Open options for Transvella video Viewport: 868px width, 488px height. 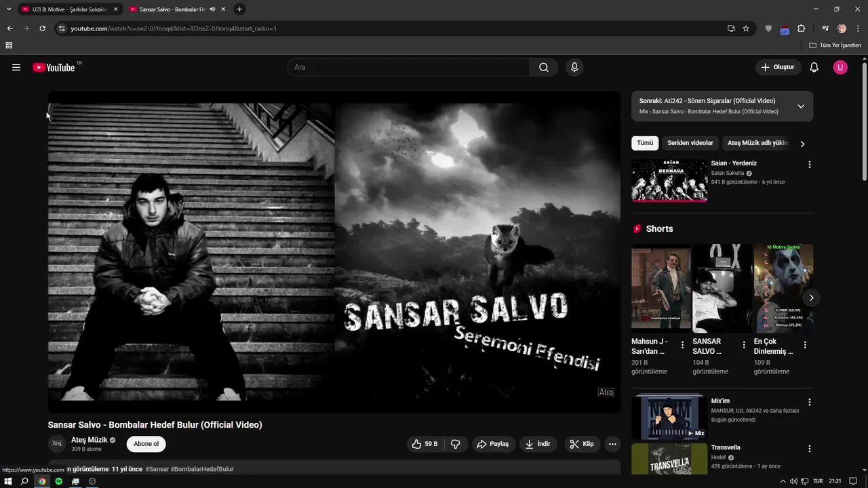point(809,449)
